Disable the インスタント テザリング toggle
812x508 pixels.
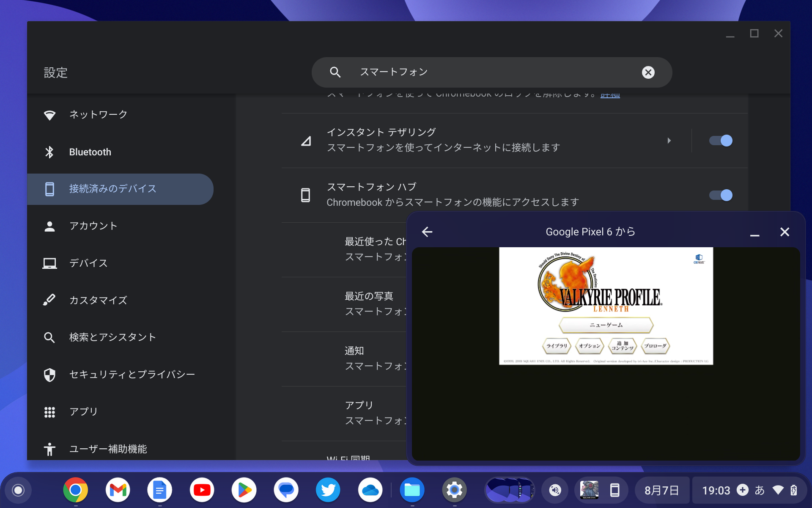pos(721,141)
